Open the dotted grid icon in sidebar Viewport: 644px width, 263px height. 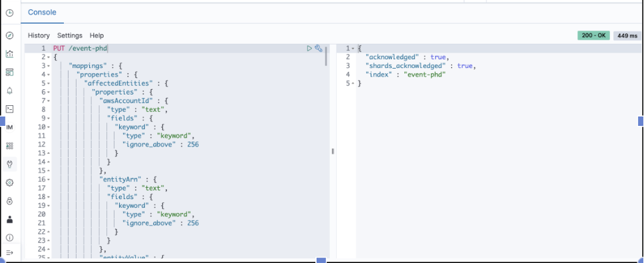click(9, 146)
